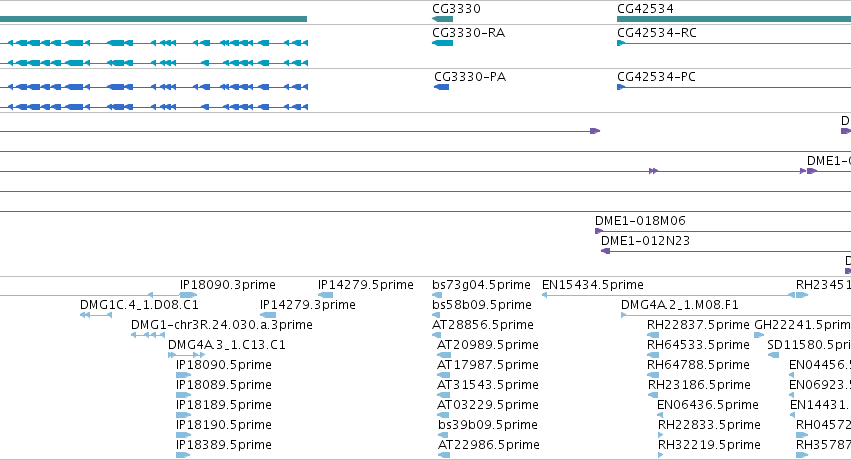851x460 pixels.
Task: Click the bs58b09.5prime EST label
Action: coord(482,305)
